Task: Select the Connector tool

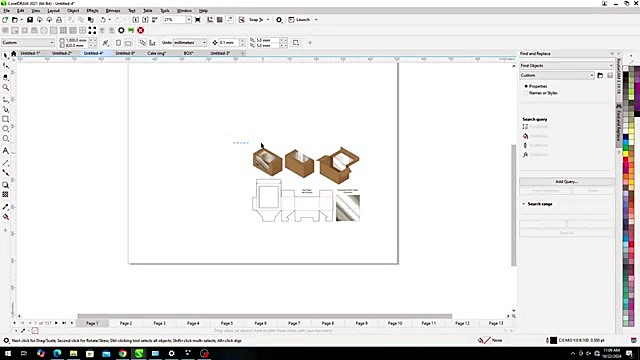Action: coord(5,173)
